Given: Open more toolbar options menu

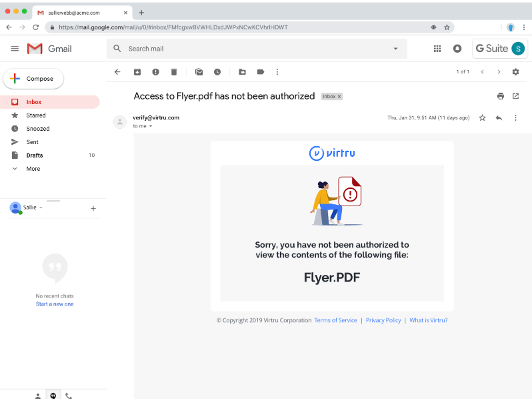Looking at the screenshot, I should (x=277, y=72).
